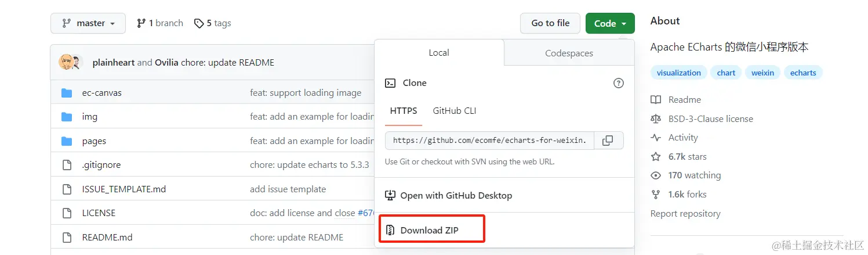The width and height of the screenshot is (868, 255).
Task: Switch to the Local tab
Action: tap(439, 52)
